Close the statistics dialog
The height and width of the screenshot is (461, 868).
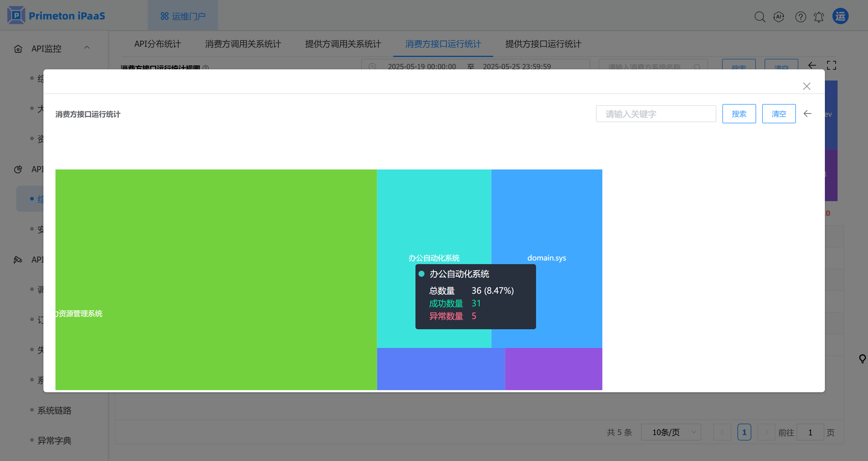(806, 86)
